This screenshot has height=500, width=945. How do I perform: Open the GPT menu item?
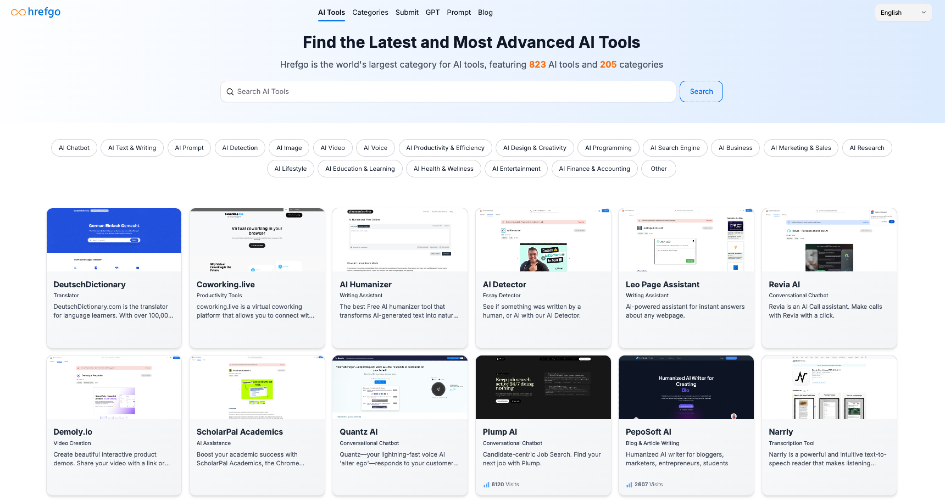click(x=433, y=12)
